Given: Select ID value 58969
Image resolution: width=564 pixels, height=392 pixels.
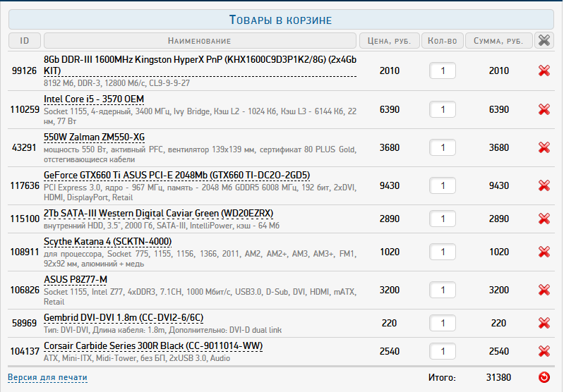Looking at the screenshot, I should [x=25, y=323].
